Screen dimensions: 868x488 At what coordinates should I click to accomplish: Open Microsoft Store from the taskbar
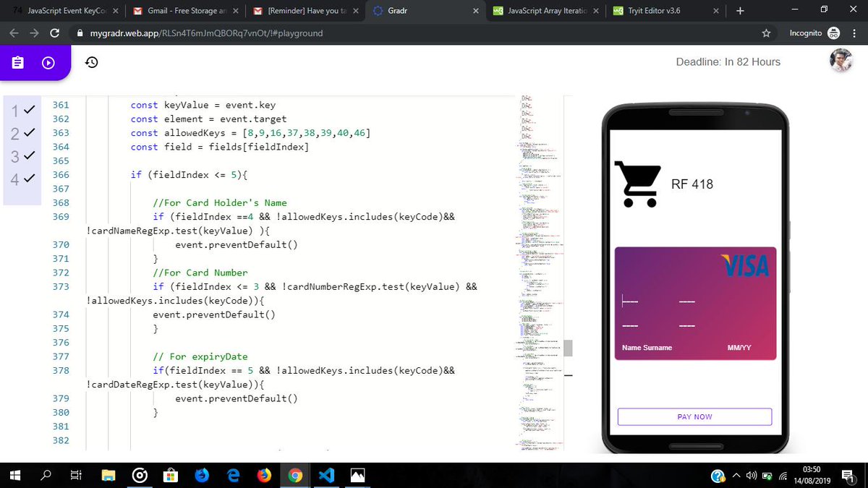pyautogui.click(x=171, y=475)
